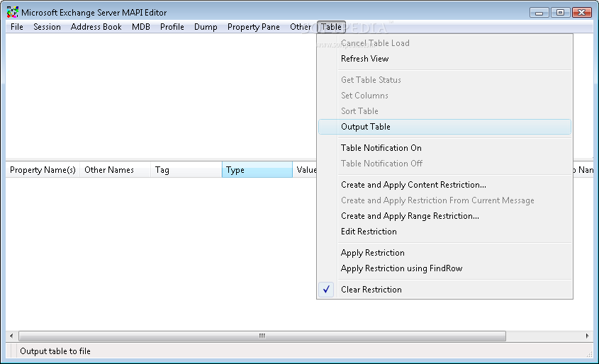The height and width of the screenshot is (364, 599).
Task: Open the Dump menu
Action: pyautogui.click(x=206, y=27)
